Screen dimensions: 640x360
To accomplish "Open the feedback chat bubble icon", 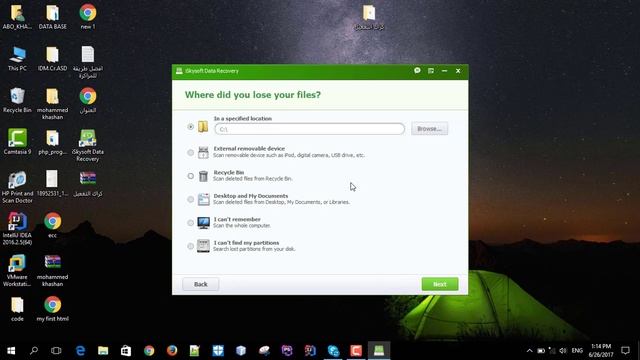I will [x=417, y=71].
